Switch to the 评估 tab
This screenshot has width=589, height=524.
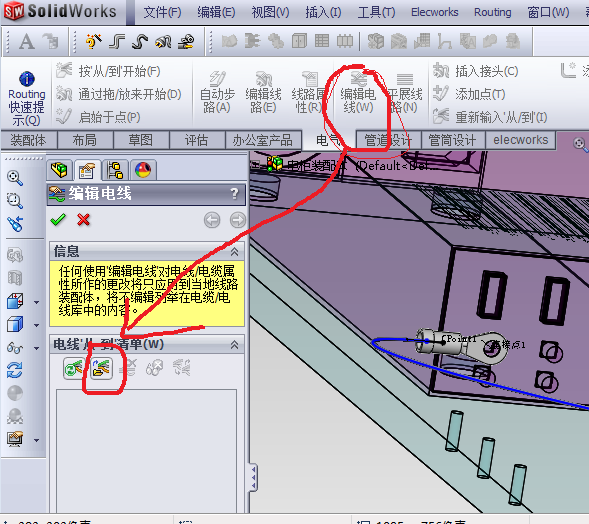(x=196, y=140)
